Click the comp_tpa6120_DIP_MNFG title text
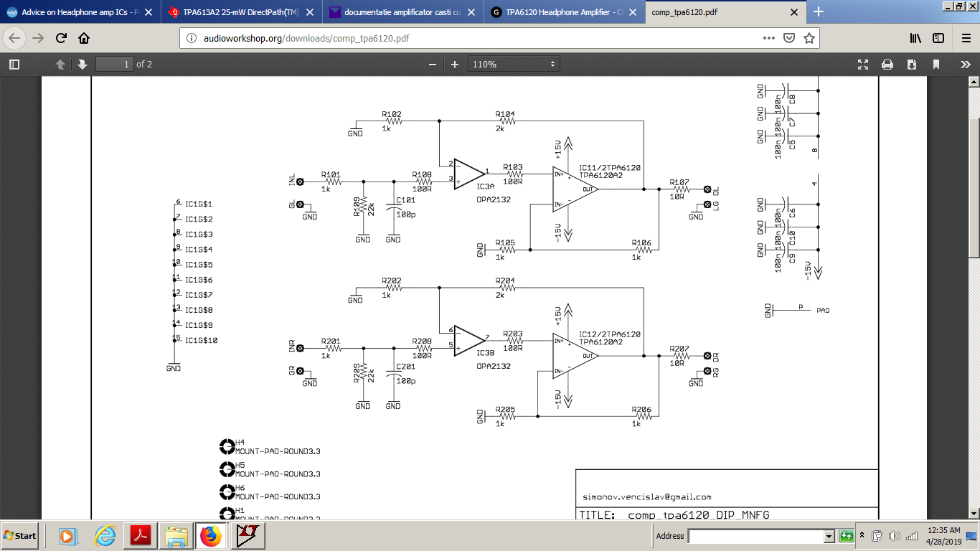This screenshot has height=551, width=980. click(x=699, y=515)
